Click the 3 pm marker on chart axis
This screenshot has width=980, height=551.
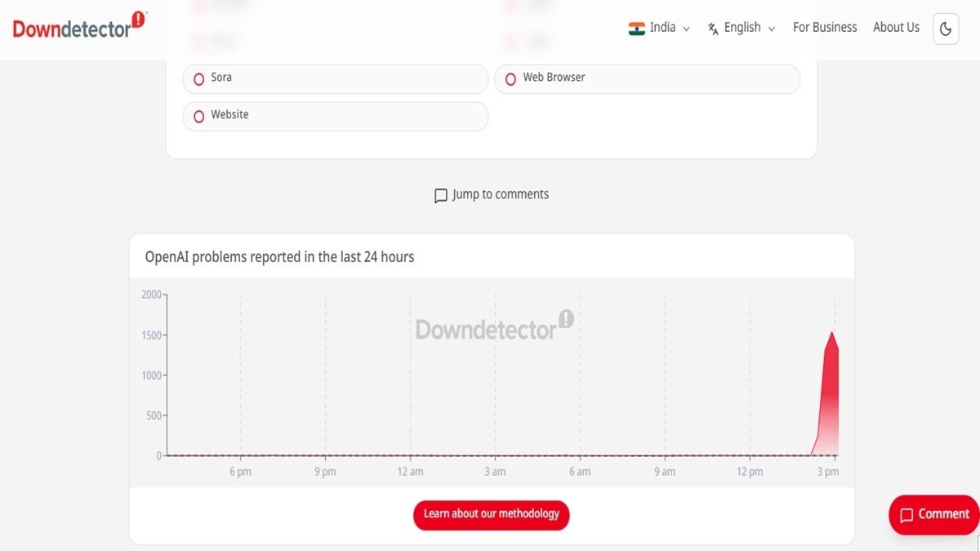[829, 472]
